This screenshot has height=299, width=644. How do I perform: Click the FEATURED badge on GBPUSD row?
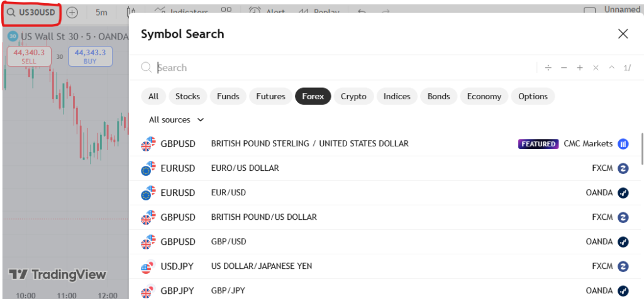[x=538, y=144]
